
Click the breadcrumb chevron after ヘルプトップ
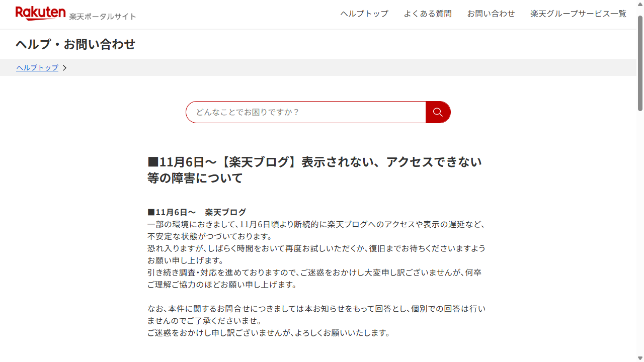pos(64,68)
